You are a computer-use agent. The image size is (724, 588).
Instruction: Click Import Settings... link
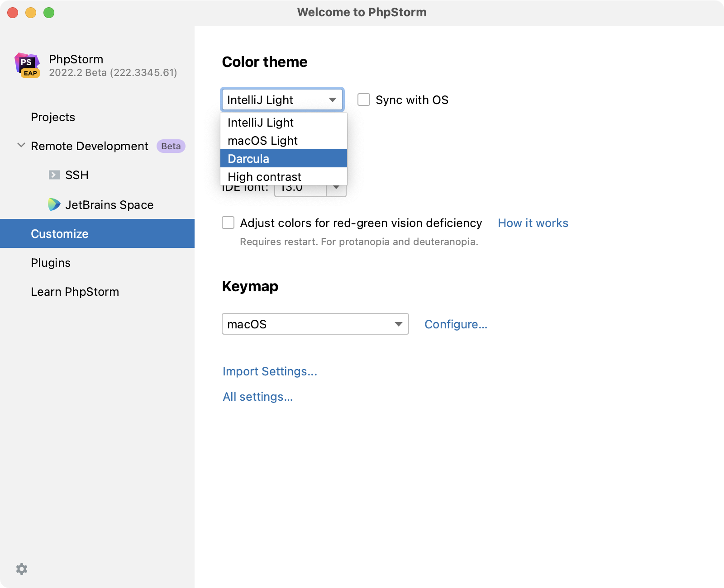(270, 371)
